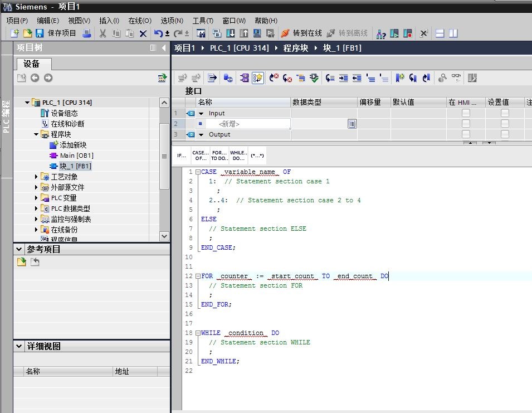Collapse the 参考项目 panel
Viewport: 532px width, 413px height.
19,249
